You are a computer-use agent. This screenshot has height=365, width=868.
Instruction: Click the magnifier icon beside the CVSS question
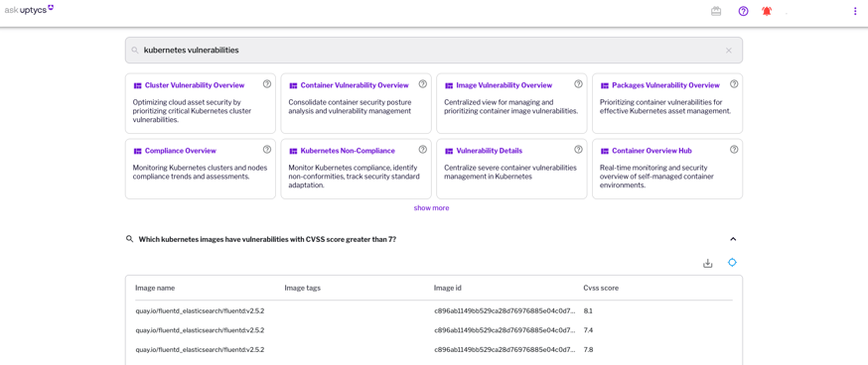pos(129,239)
